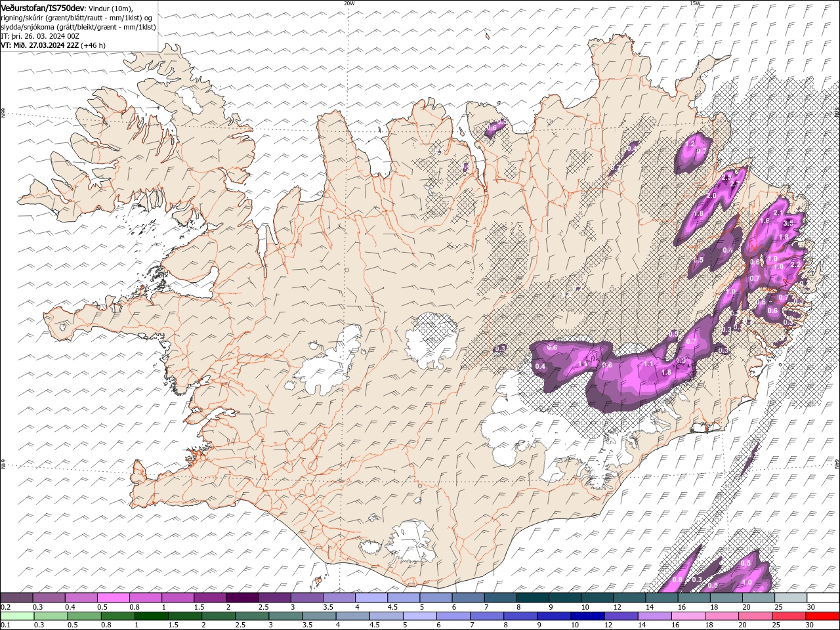Click the 15W longitude label
Image resolution: width=840 pixels, height=630 pixels.
(x=695, y=3)
